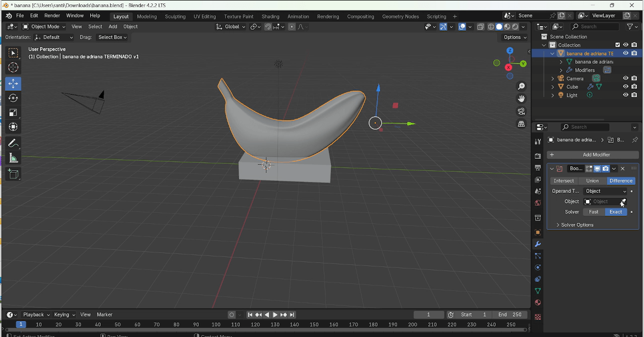This screenshot has width=644, height=337.
Task: Activate the Move tool
Action: click(13, 84)
